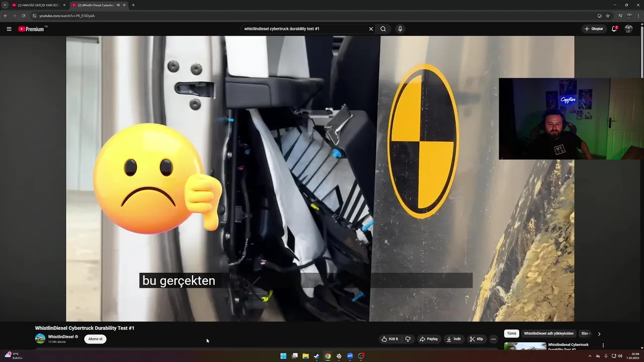Viewport: 644px width, 362px height.
Task: Show hidden system tray icons
Action: click(590, 356)
